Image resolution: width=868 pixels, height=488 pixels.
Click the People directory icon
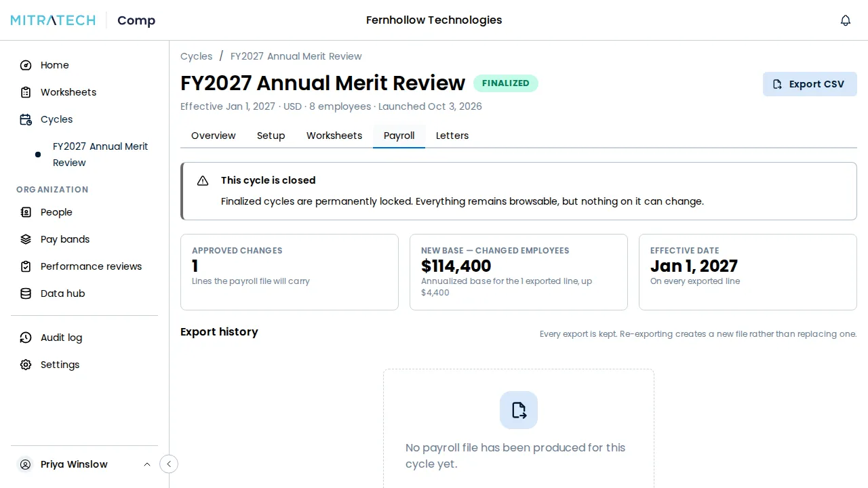click(26, 212)
